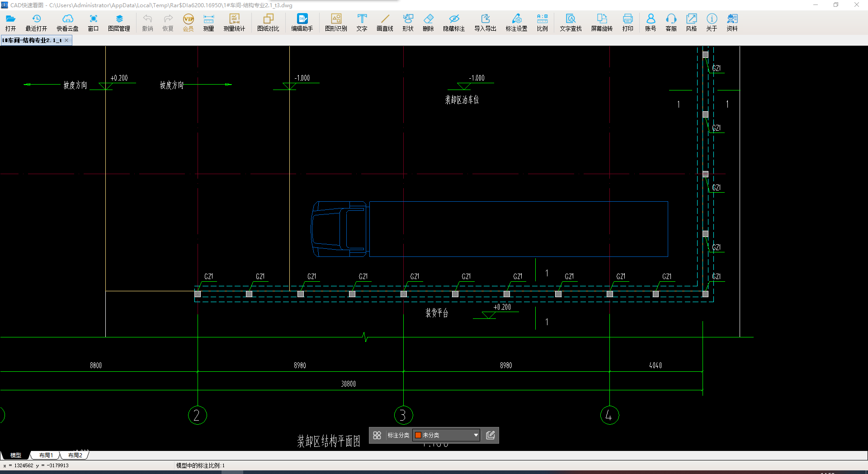This screenshot has height=474, width=868.
Task: Restore the application window size
Action: (836, 5)
